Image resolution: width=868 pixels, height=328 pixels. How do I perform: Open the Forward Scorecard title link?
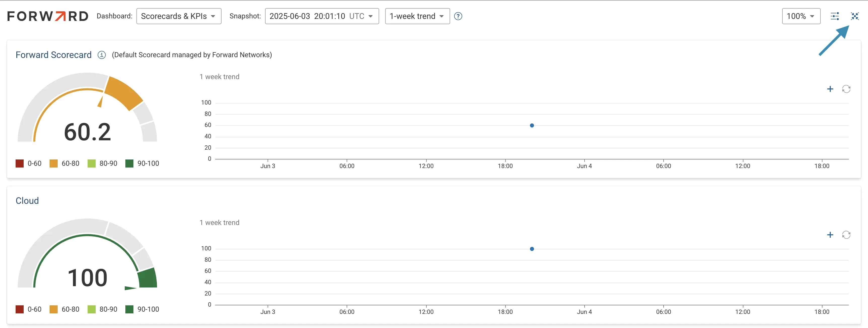54,55
